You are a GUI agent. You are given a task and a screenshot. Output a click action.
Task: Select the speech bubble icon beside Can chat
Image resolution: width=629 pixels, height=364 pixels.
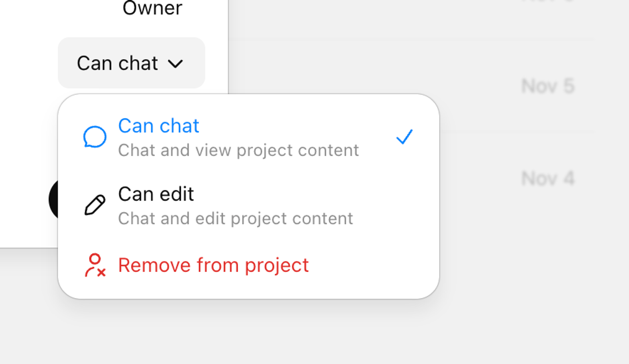coord(95,137)
